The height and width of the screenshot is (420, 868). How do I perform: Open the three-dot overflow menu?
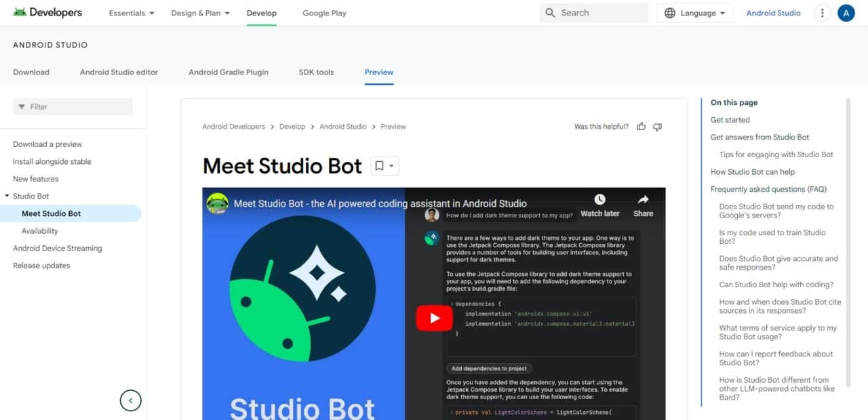[822, 13]
